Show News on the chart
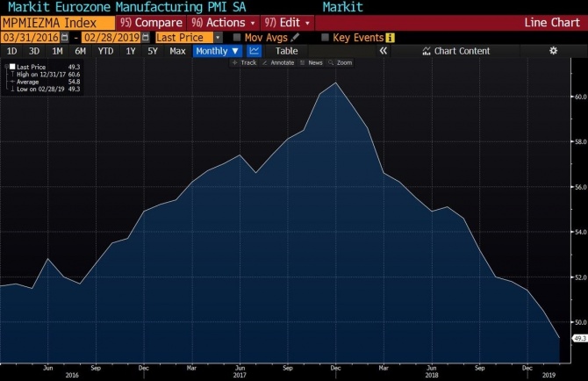Viewport: 588px width, 381px height. (x=312, y=62)
